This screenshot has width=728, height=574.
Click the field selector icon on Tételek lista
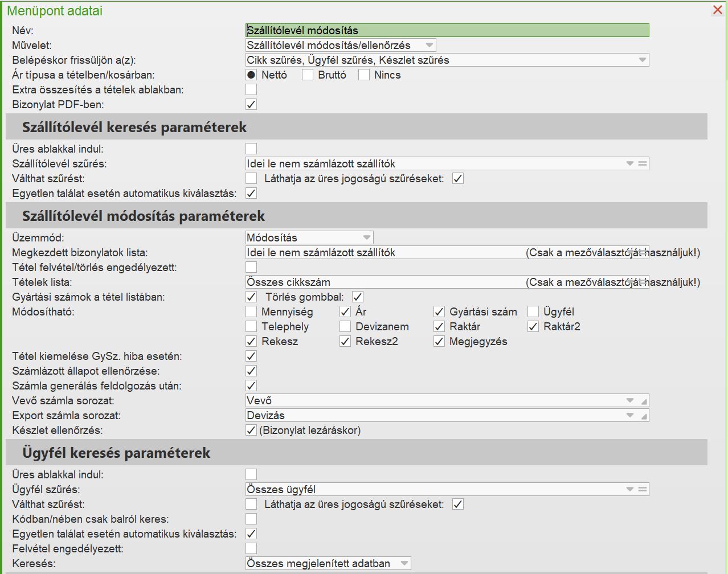[643, 282]
